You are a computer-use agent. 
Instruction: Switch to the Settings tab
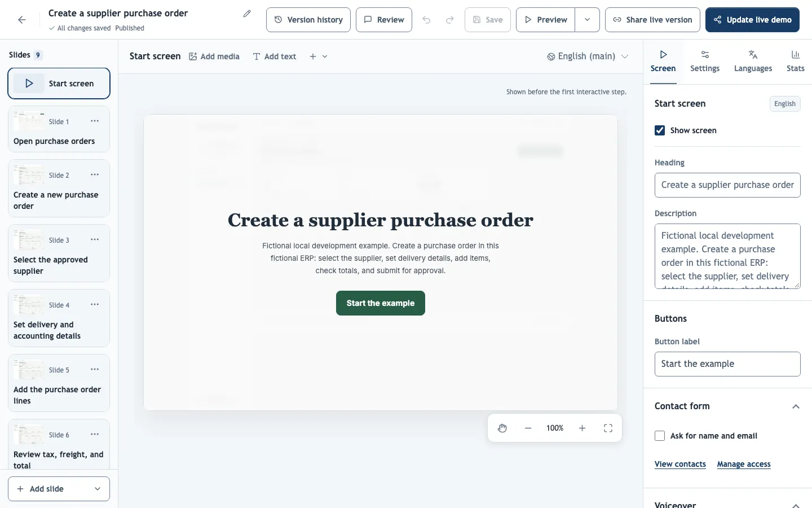tap(705, 62)
